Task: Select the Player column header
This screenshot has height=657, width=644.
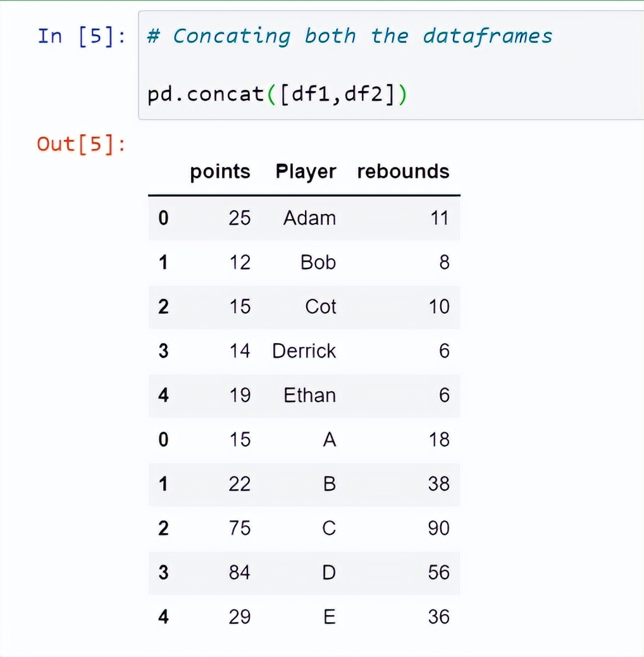Action: (306, 172)
